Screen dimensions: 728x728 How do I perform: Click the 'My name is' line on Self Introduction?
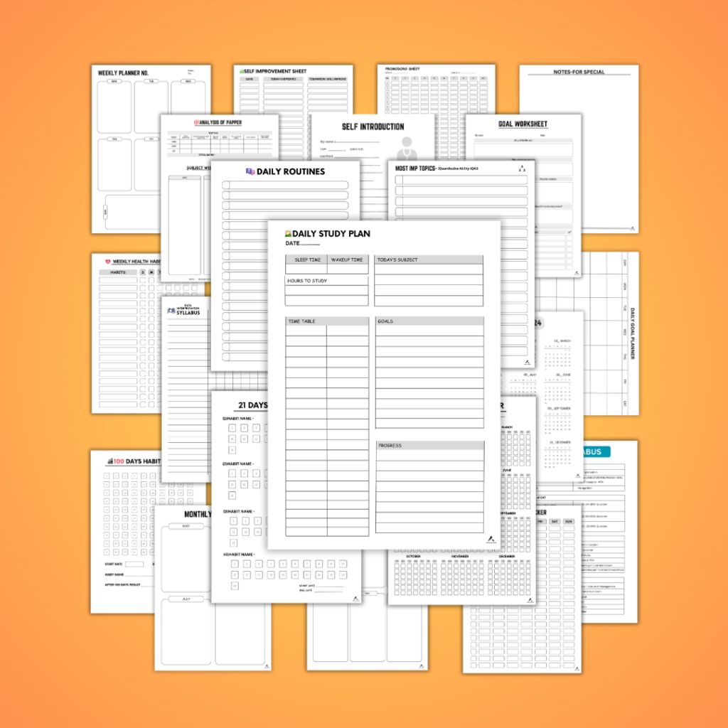click(x=348, y=142)
